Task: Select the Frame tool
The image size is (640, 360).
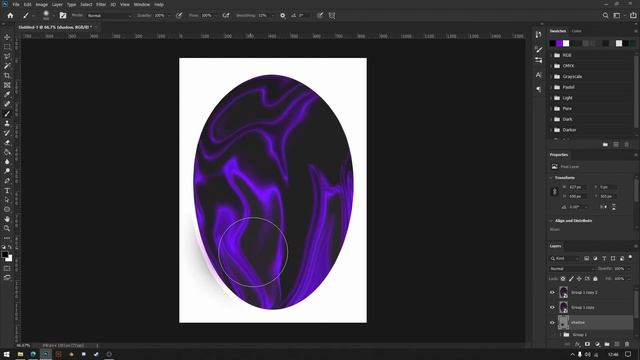Action: point(7,85)
